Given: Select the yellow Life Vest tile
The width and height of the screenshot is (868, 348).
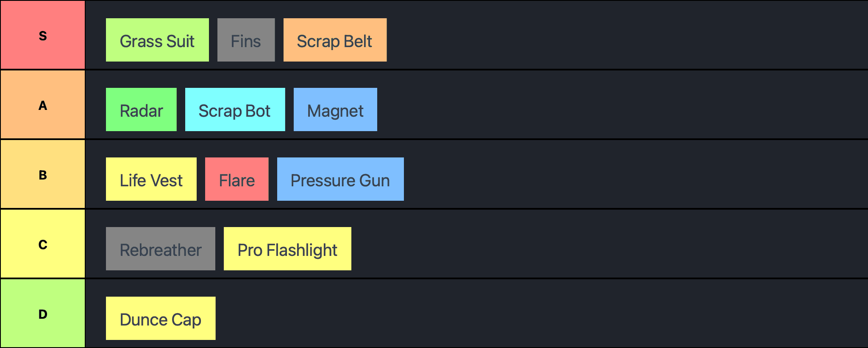Looking at the screenshot, I should (151, 179).
